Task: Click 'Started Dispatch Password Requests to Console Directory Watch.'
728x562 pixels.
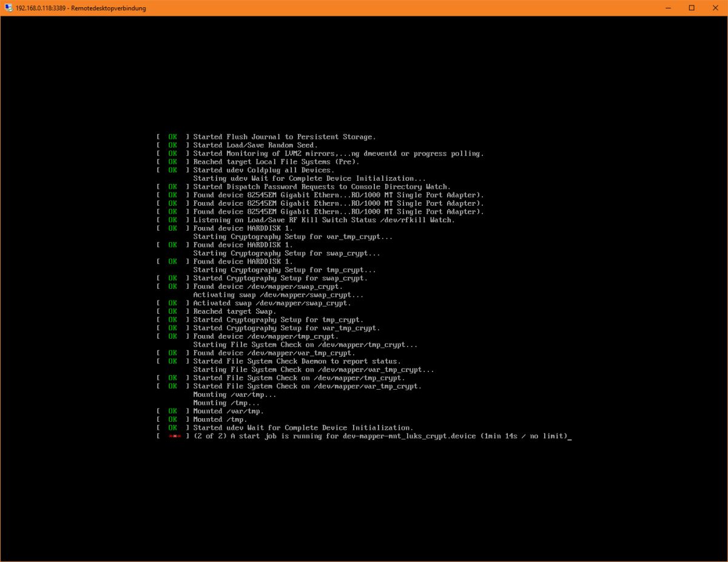Action: [x=322, y=187]
